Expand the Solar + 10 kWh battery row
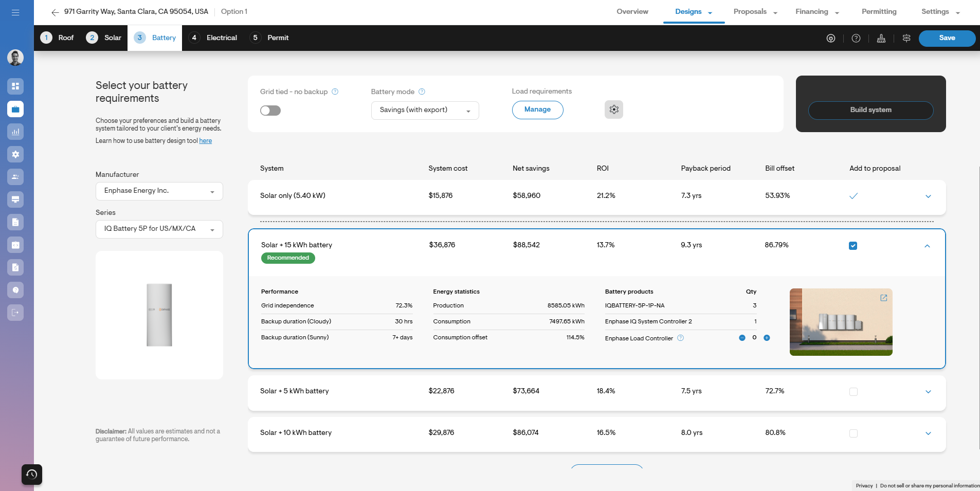The height and width of the screenshot is (491, 980). (928, 433)
